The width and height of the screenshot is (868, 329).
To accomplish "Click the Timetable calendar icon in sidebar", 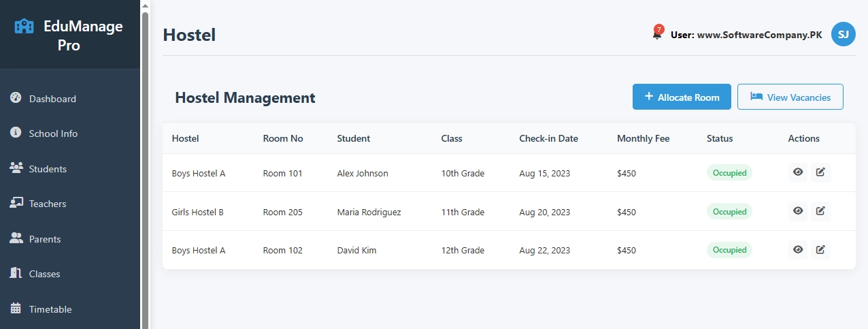I will [x=16, y=309].
